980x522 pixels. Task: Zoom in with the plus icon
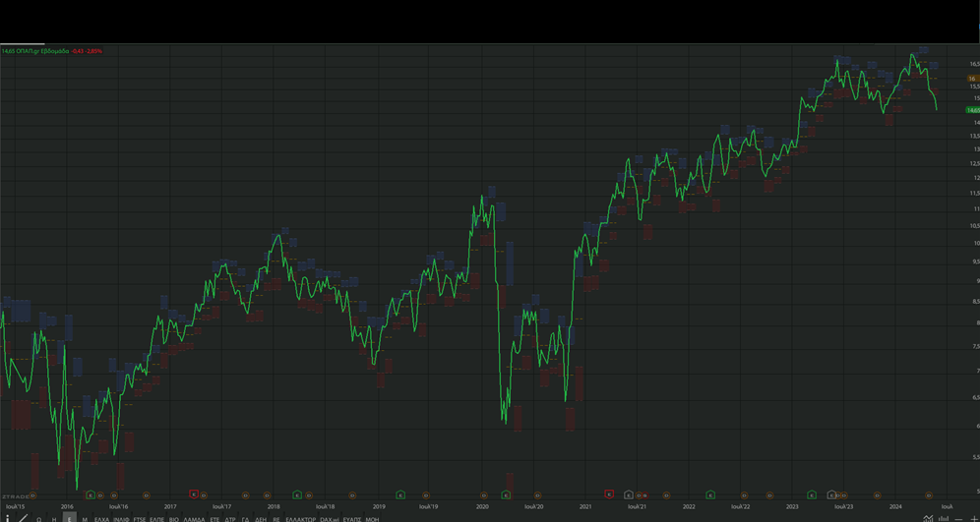tap(974, 519)
